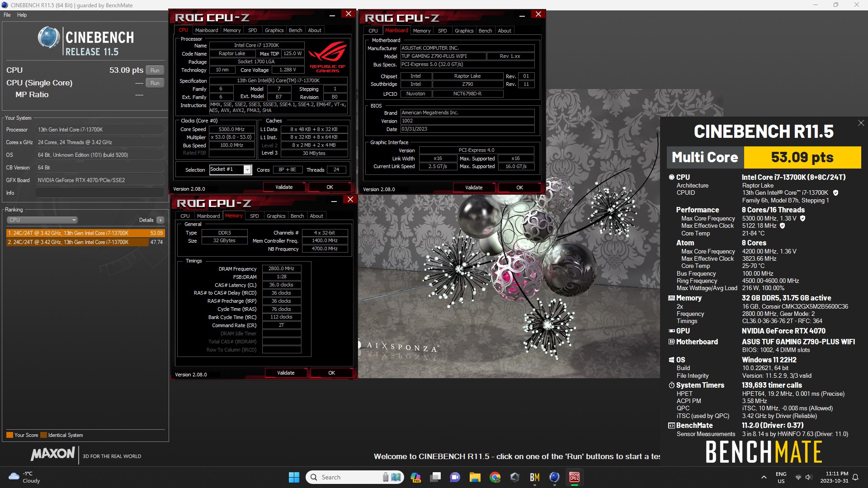
Task: Click the CPUID verified shield icon
Action: pos(835,193)
